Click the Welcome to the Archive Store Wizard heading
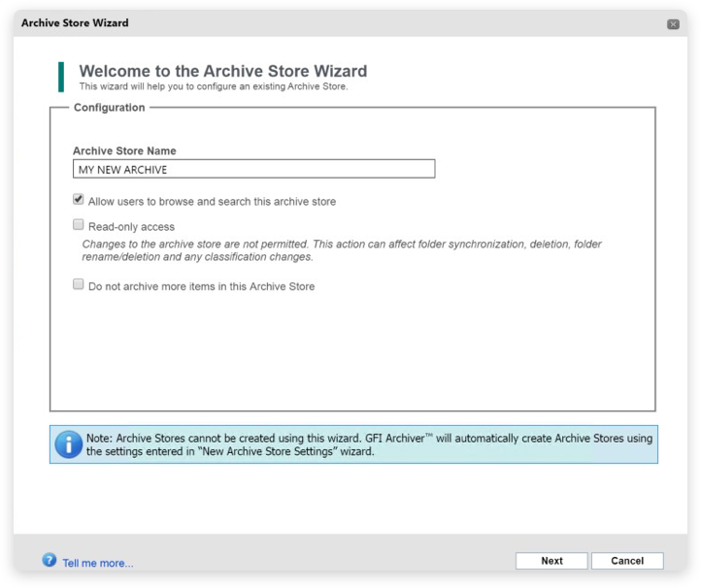Screen dimensions: 701x588 click(x=222, y=71)
